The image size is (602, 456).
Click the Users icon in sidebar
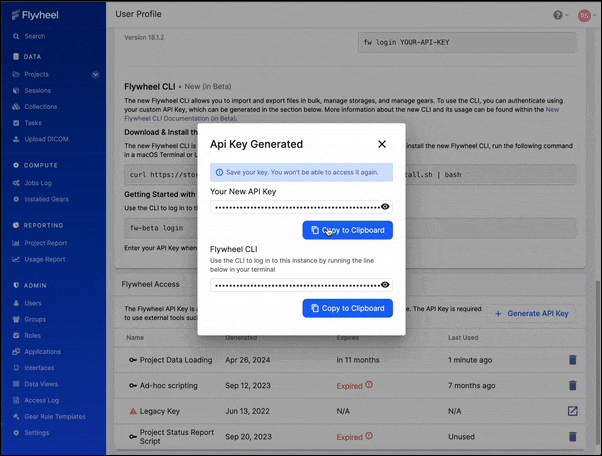16,303
